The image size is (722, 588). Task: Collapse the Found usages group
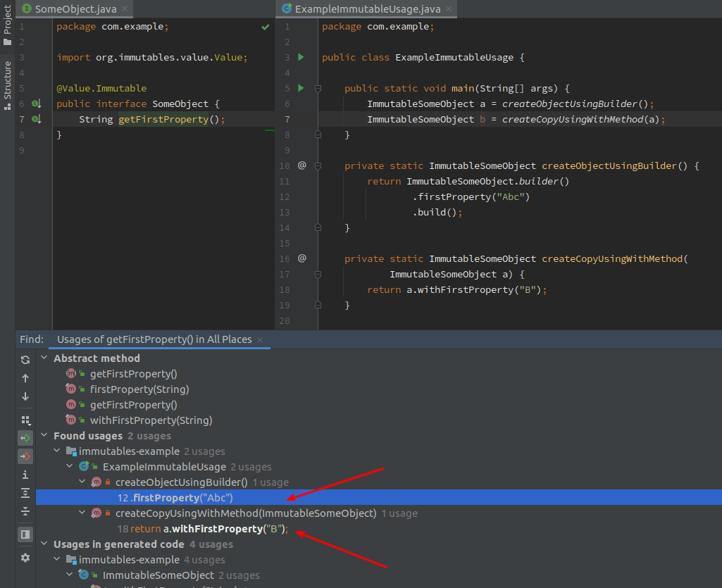coord(44,435)
